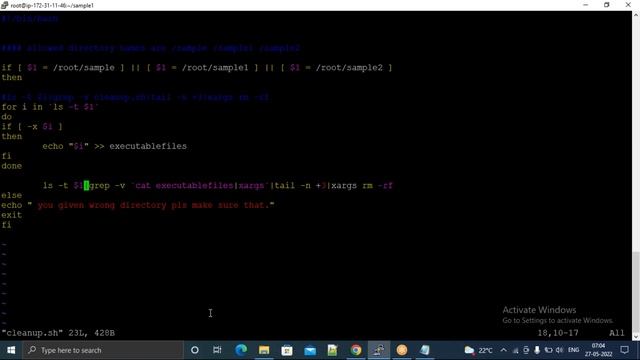The image size is (640, 360).
Task: Click the terminal vertical scrollbar thumb
Action: tap(636, 292)
